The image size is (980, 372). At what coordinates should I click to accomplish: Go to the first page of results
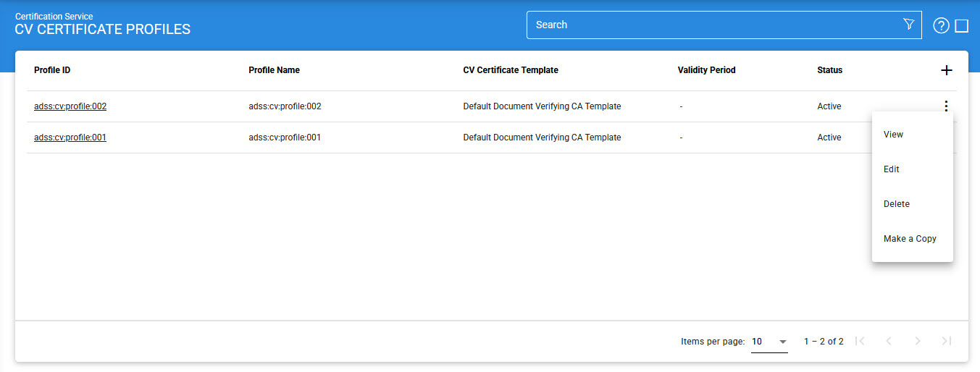(x=860, y=341)
